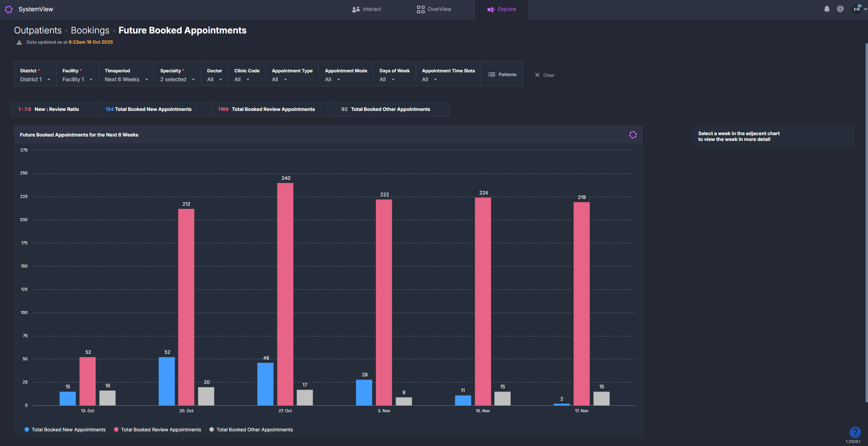The image size is (868, 446).
Task: Click the @ mentions icon
Action: (x=840, y=9)
